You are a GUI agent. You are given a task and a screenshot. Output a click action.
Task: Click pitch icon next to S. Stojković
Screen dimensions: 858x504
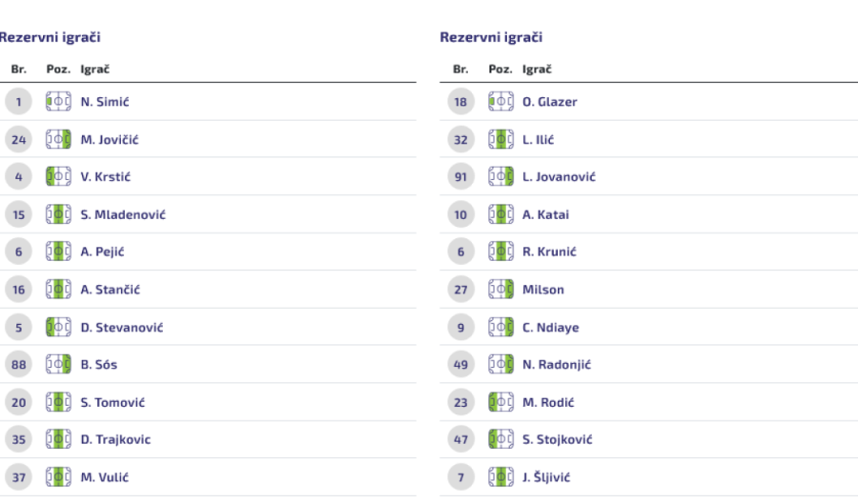point(501,439)
